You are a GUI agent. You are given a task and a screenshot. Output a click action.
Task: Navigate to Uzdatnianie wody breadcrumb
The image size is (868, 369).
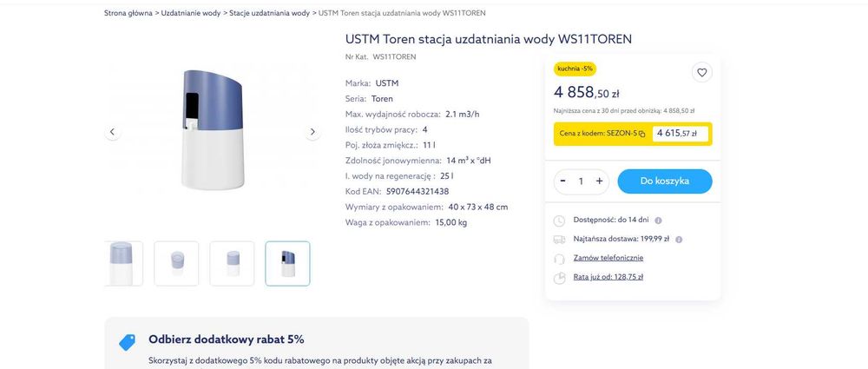(x=190, y=14)
